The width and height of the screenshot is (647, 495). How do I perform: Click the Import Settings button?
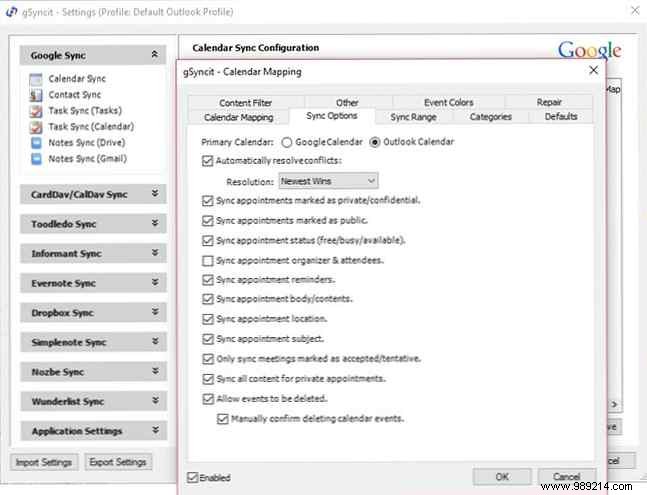pos(44,463)
